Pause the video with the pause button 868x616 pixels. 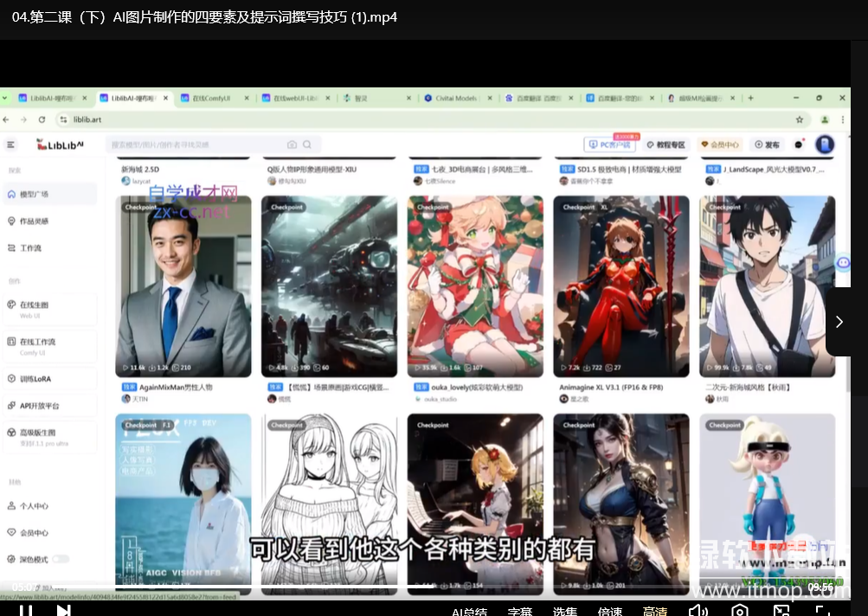[26, 610]
